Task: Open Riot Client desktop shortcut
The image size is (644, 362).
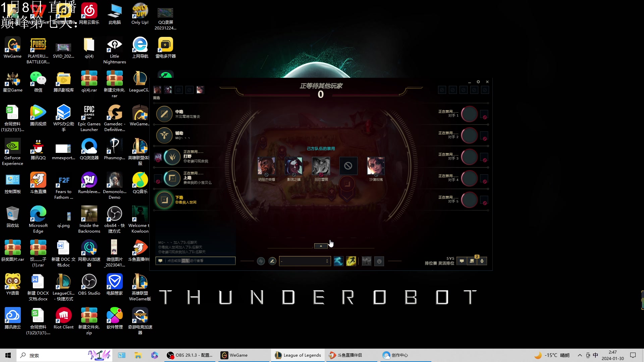Action: pyautogui.click(x=64, y=319)
